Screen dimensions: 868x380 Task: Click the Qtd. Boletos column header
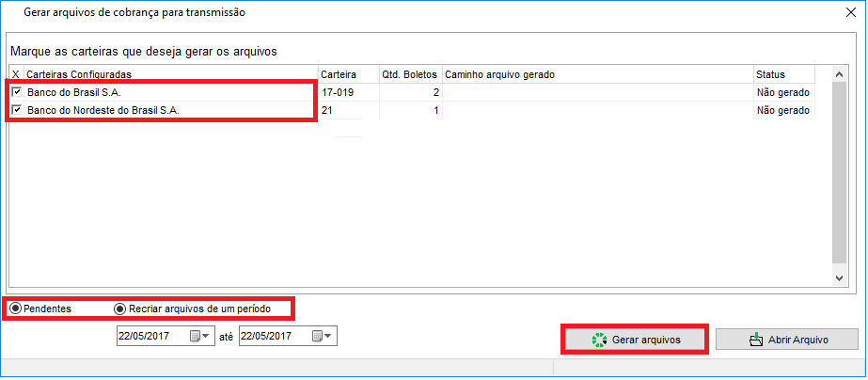coord(408,74)
